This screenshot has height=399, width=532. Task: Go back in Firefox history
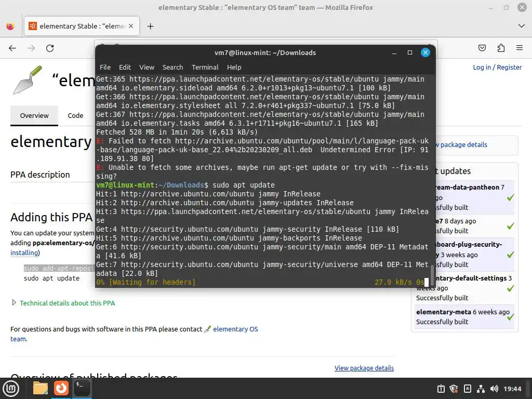pos(12,48)
